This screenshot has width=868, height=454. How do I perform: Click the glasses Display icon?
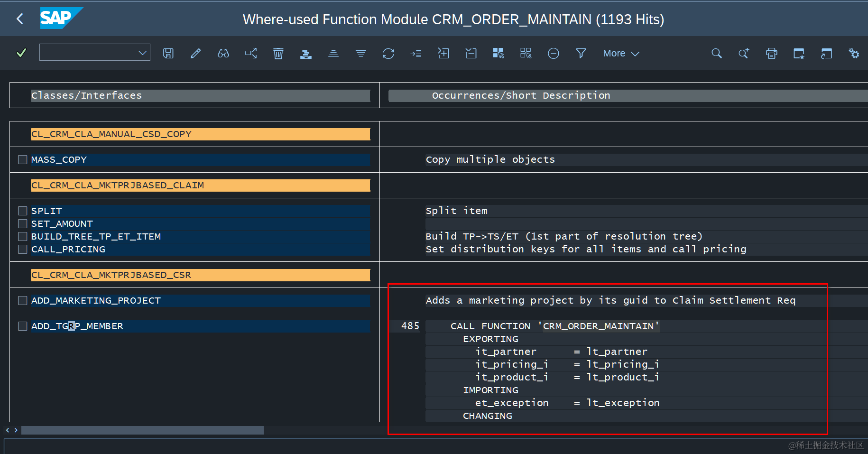pyautogui.click(x=223, y=53)
